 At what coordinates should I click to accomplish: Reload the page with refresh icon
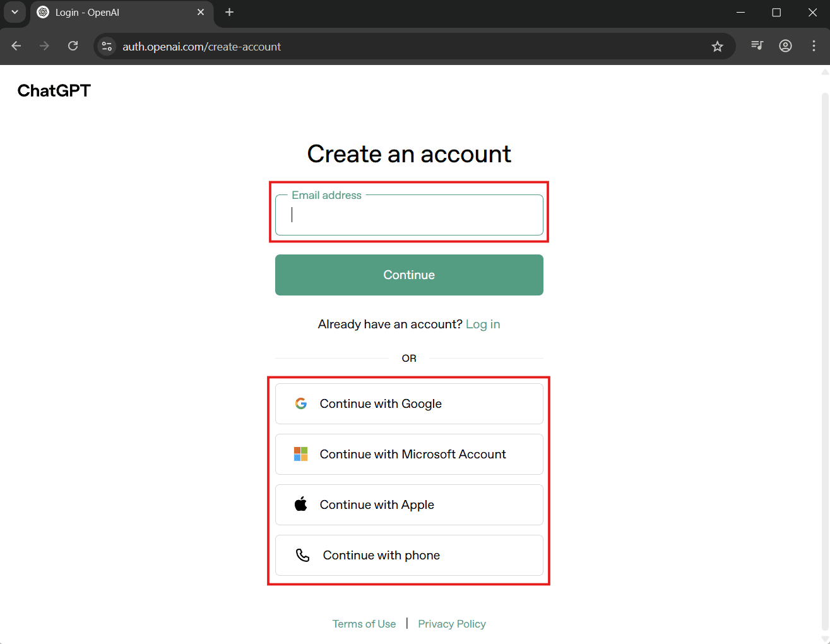click(x=73, y=46)
